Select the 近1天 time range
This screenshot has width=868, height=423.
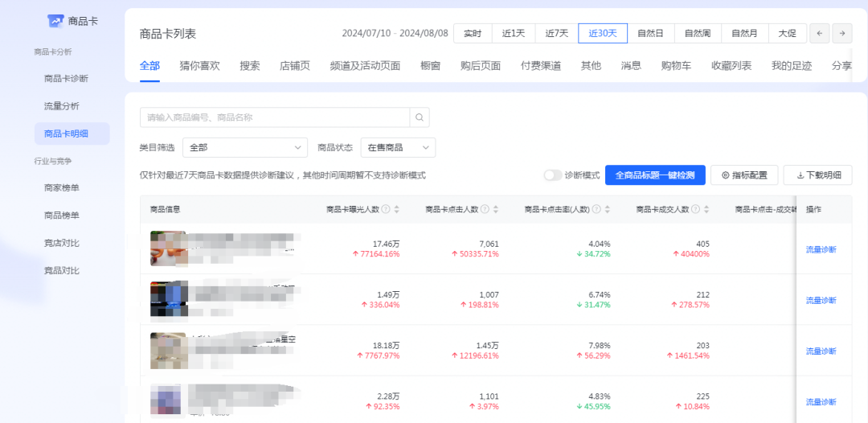pos(513,33)
